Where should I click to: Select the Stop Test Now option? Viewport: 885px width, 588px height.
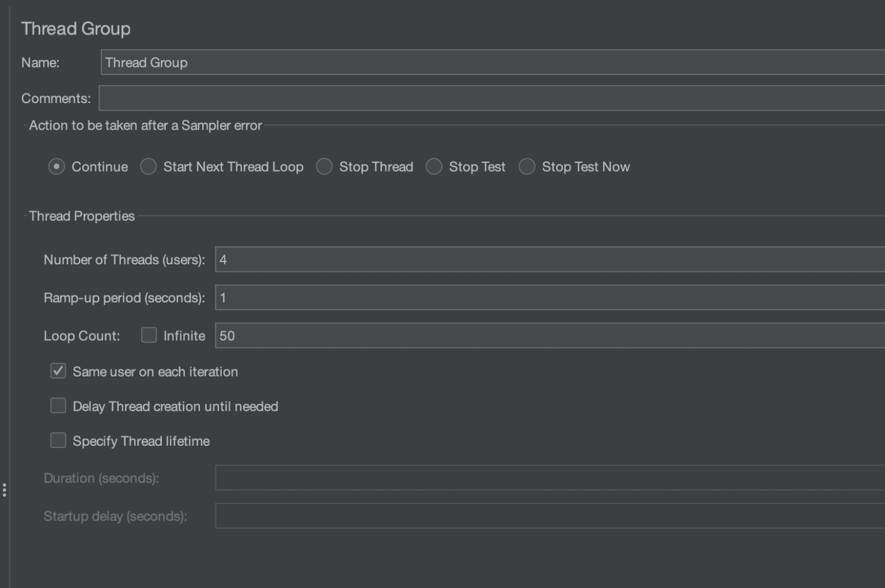(x=527, y=166)
